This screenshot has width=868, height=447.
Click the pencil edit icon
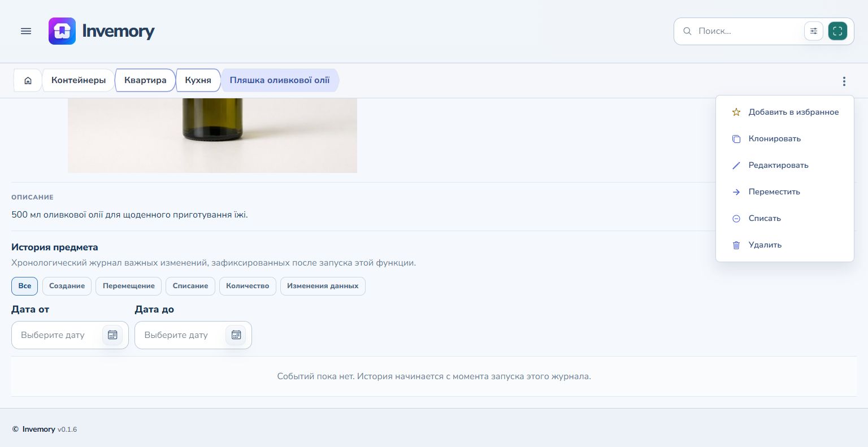[x=736, y=166]
